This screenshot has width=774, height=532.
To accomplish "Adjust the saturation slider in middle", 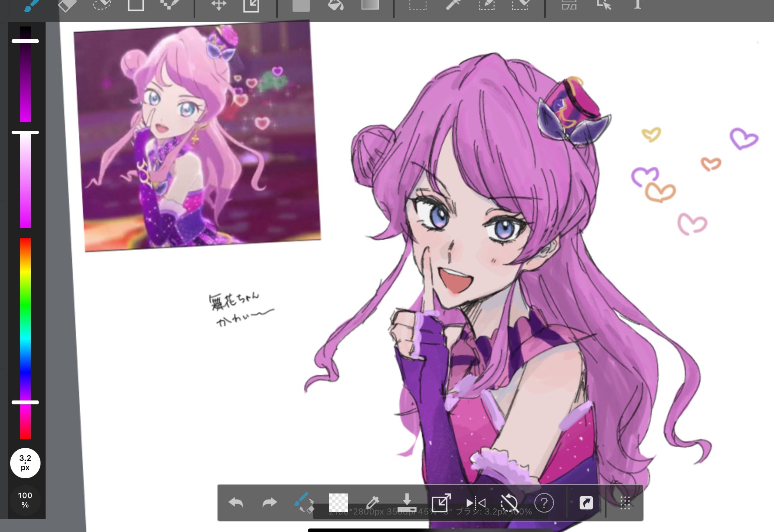I will (x=25, y=179).
